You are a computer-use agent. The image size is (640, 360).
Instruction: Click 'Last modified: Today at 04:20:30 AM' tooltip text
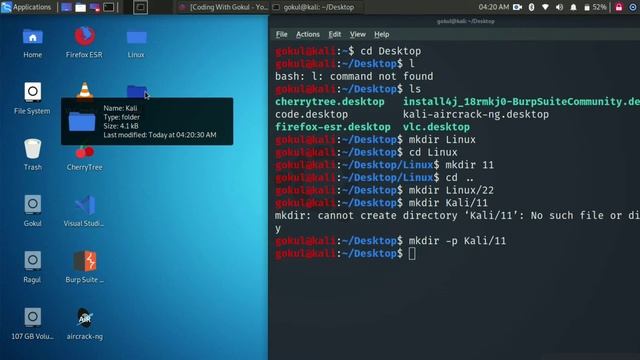coord(160,135)
